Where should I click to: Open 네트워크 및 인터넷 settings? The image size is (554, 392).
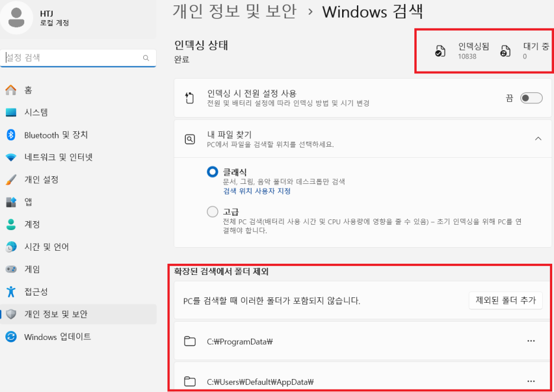[x=78, y=157]
